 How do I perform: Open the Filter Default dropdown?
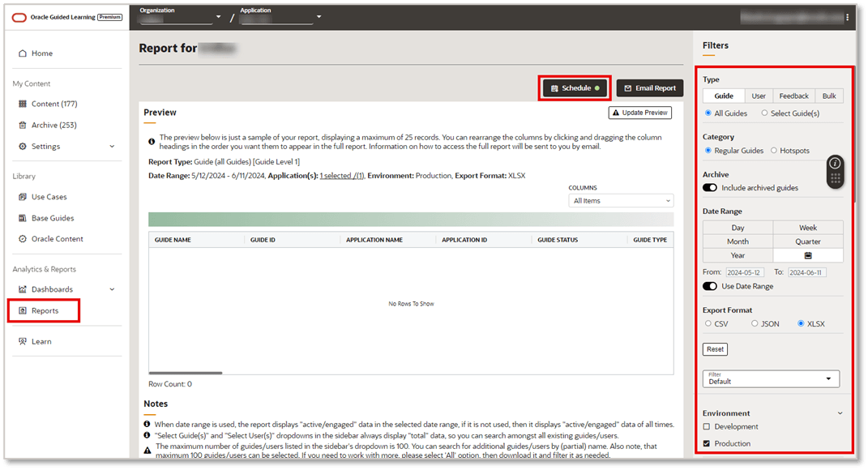771,378
